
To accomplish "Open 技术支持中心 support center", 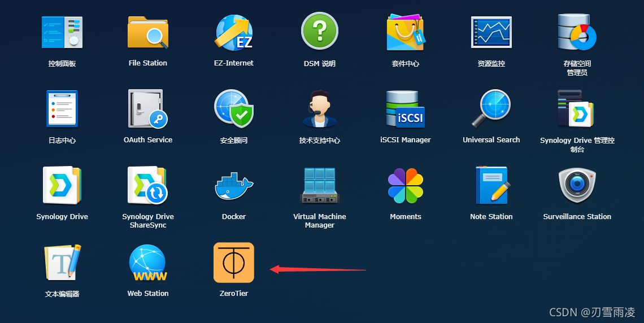I will [x=320, y=109].
